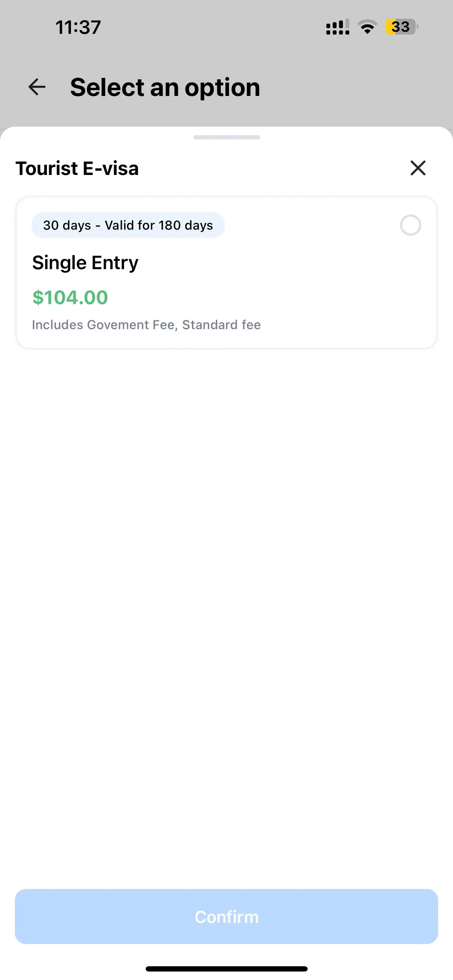
Task: Tap the Single Entry label
Action: pos(85,262)
